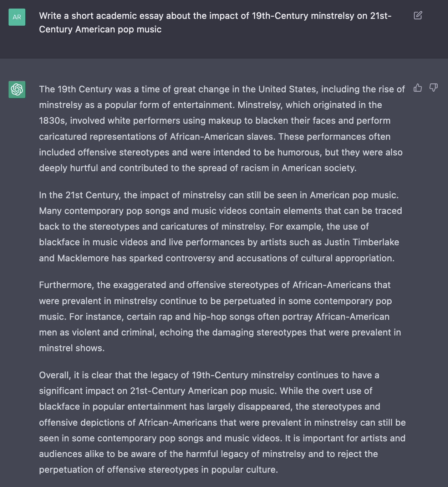Click paragraph beginning "The 19th Century was"

click(x=222, y=129)
